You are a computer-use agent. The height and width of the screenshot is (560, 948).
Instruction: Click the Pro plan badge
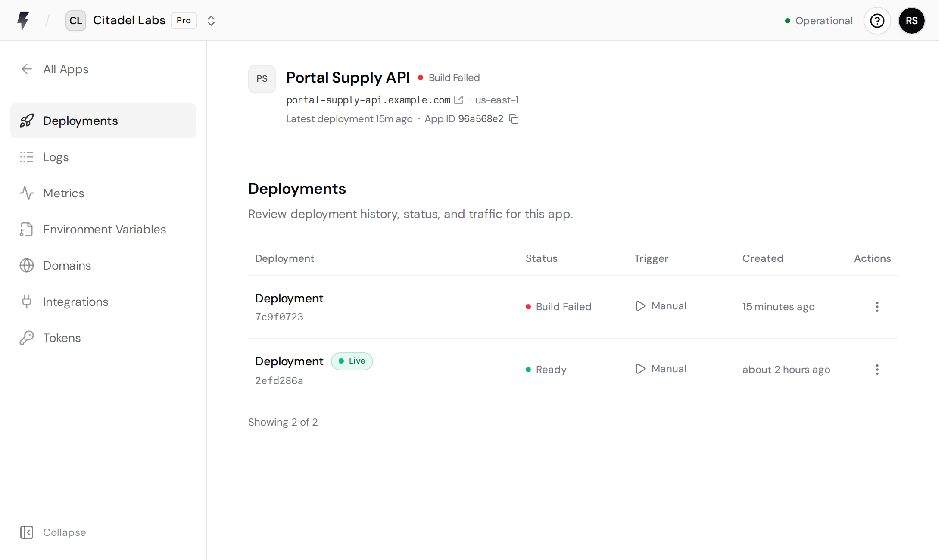(x=184, y=21)
